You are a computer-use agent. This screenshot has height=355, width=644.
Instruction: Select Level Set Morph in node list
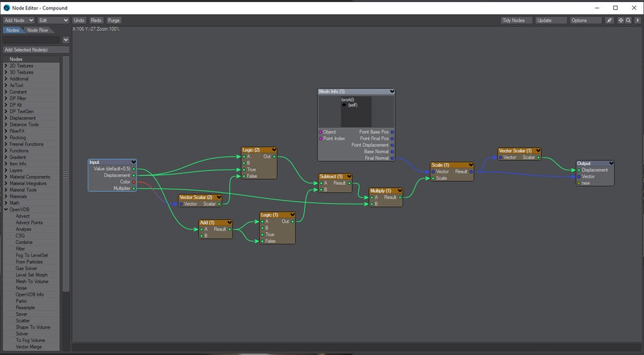coord(32,275)
